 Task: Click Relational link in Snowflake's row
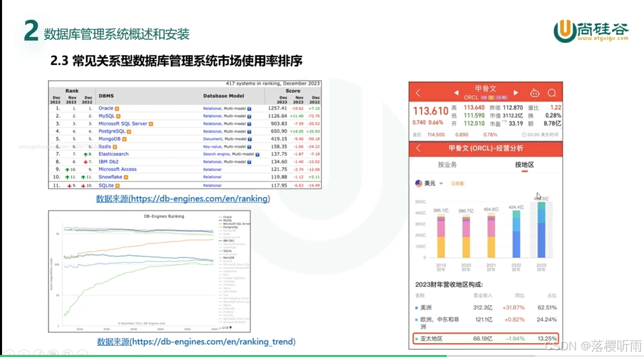point(212,177)
